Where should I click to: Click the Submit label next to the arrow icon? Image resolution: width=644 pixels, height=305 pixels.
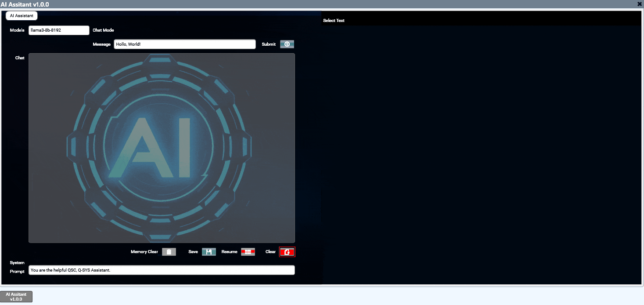(x=269, y=44)
